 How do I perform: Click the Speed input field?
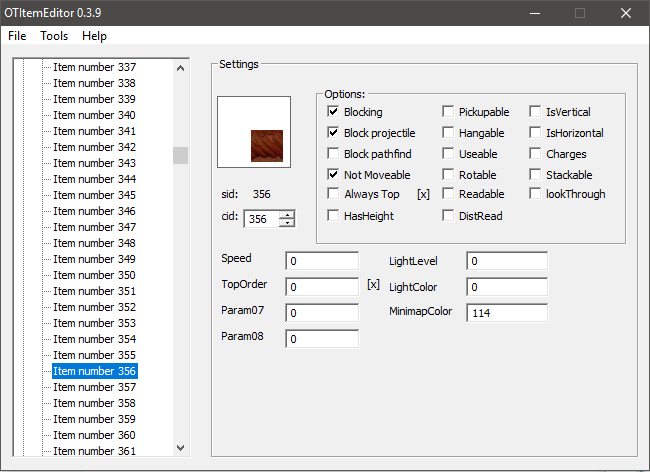click(x=322, y=261)
